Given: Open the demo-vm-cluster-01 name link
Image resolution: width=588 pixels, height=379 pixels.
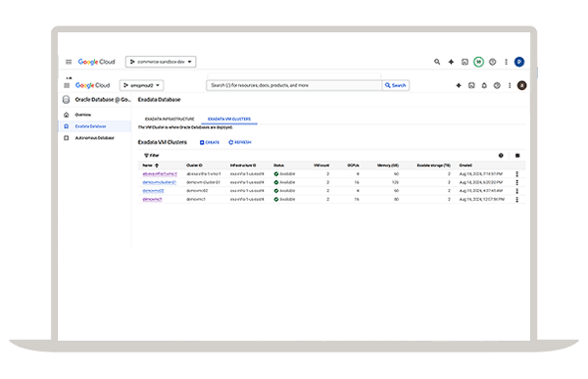Looking at the screenshot, I should point(159,182).
